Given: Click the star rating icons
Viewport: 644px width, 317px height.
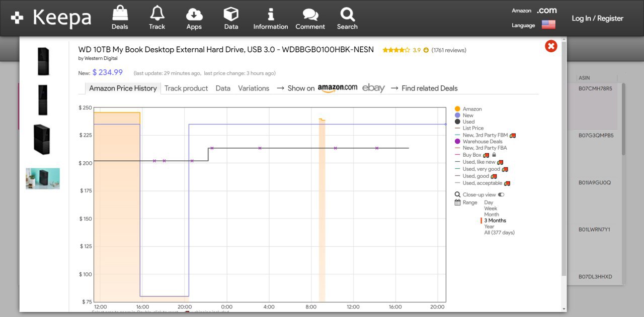Looking at the screenshot, I should tap(396, 50).
